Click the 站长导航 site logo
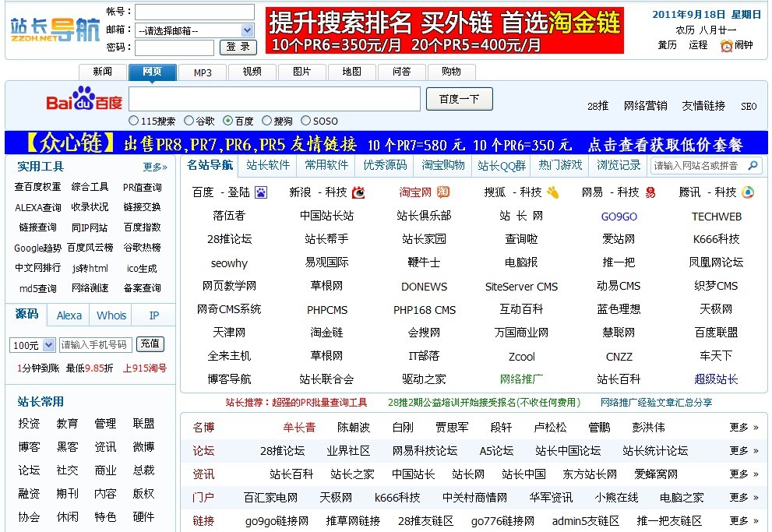This screenshot has width=772, height=532. tap(55, 29)
